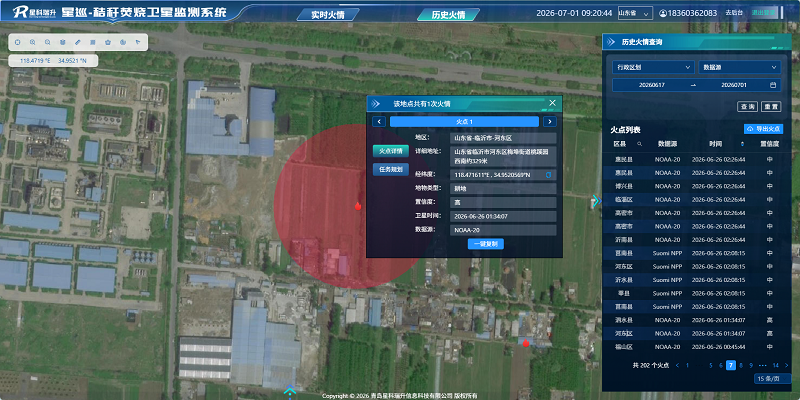Open page size selector 15 条/页
Screen dimensions: 800x400
pos(772,379)
